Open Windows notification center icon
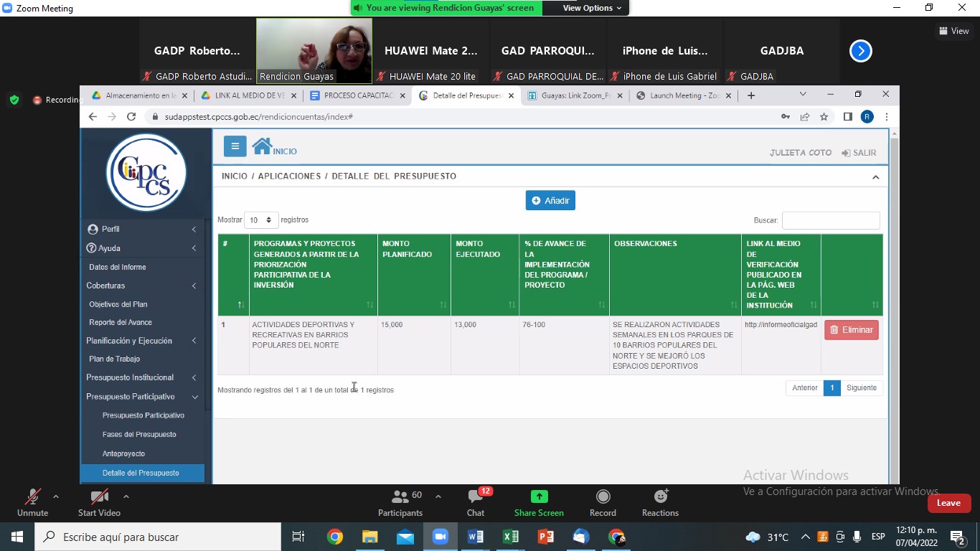Screen dimensions: 980x551 [958, 537]
